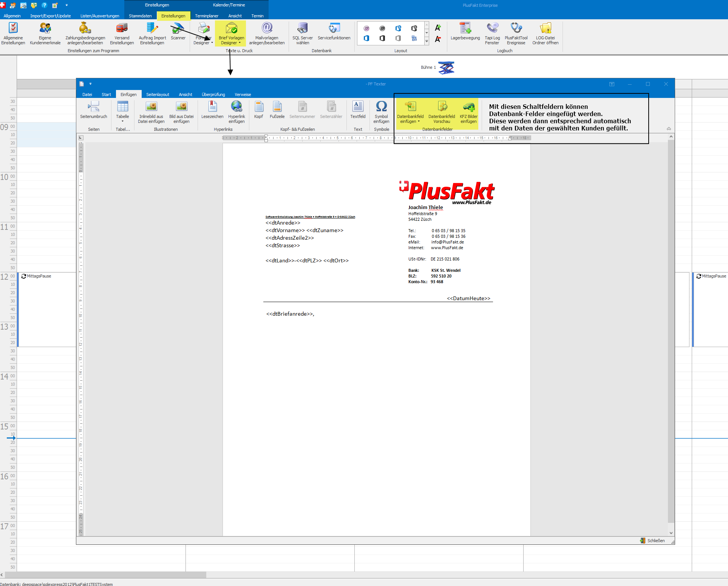Open Auftrag Import Einstellungen
This screenshot has height=586, width=728.
tap(152, 33)
